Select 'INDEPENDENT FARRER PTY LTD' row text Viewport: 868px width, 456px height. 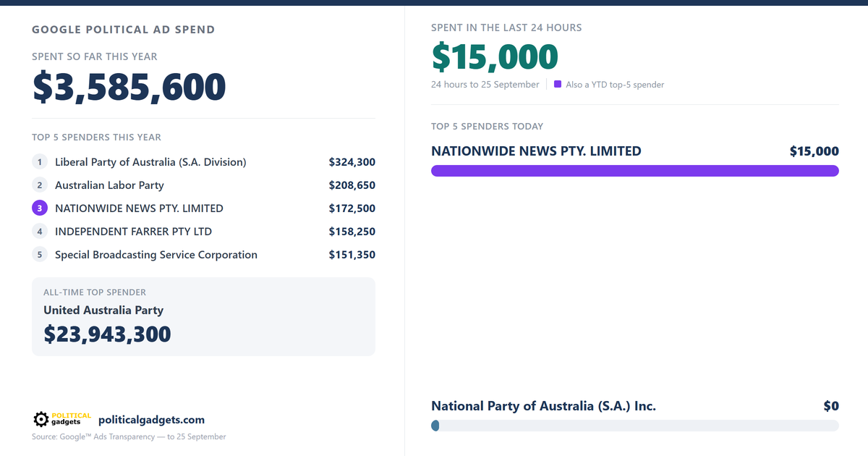click(x=133, y=232)
